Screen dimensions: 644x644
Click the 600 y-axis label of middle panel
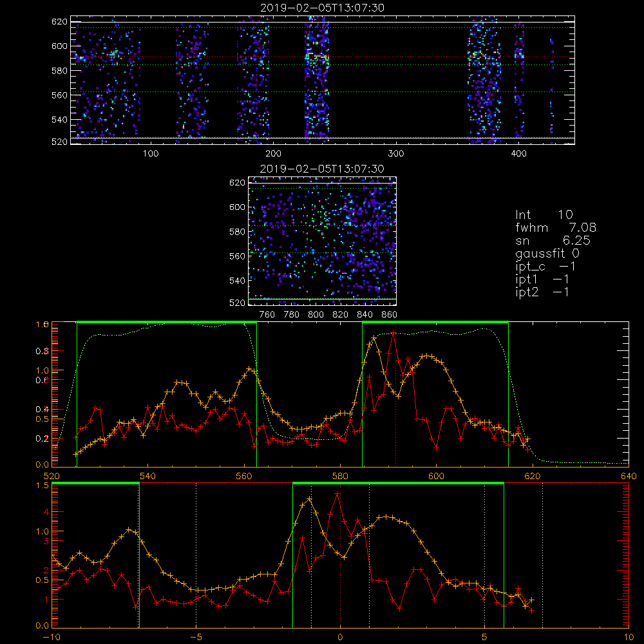pyautogui.click(x=238, y=207)
